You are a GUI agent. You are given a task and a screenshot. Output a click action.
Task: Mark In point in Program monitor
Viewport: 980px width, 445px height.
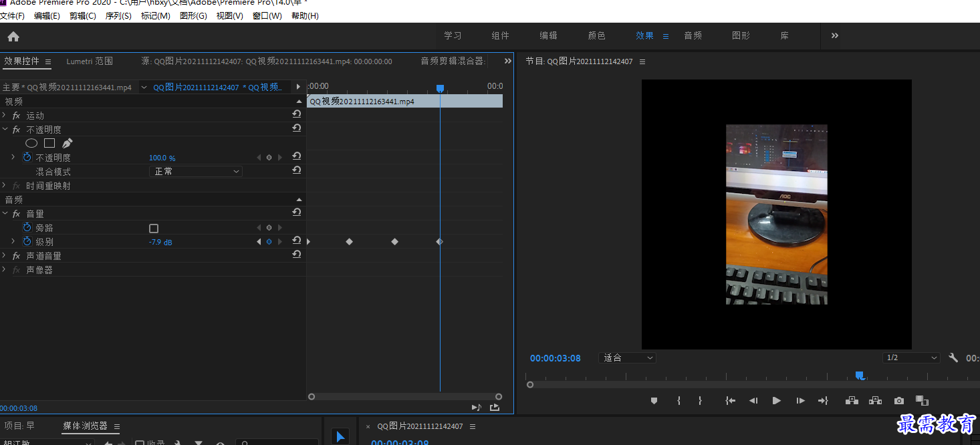click(x=679, y=401)
